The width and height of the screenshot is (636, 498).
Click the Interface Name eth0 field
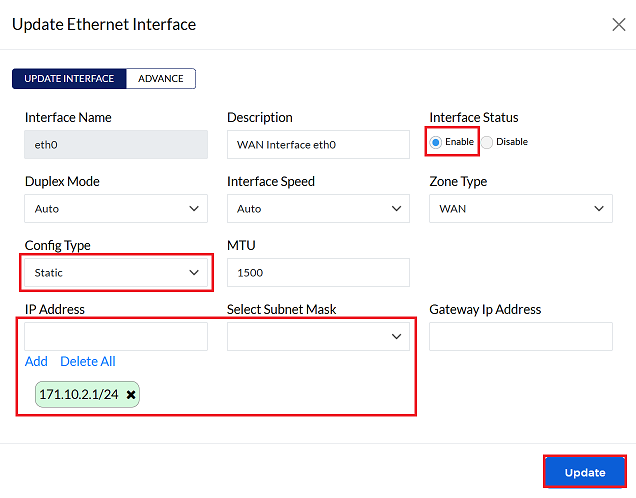point(116,144)
